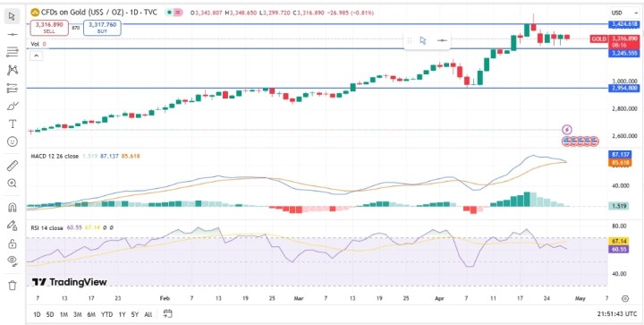644x325 pixels.
Task: Click the RSI 14 close legend
Action: (47, 227)
